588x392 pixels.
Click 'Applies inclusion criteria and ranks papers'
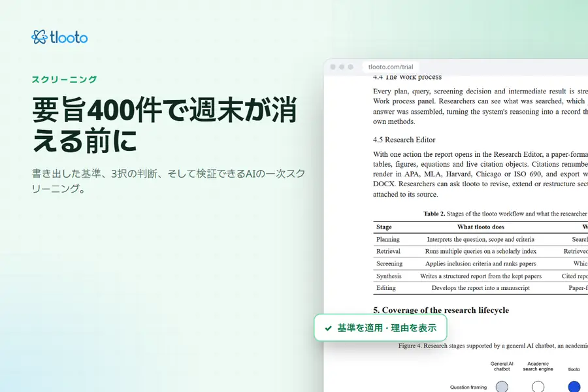pyautogui.click(x=481, y=264)
